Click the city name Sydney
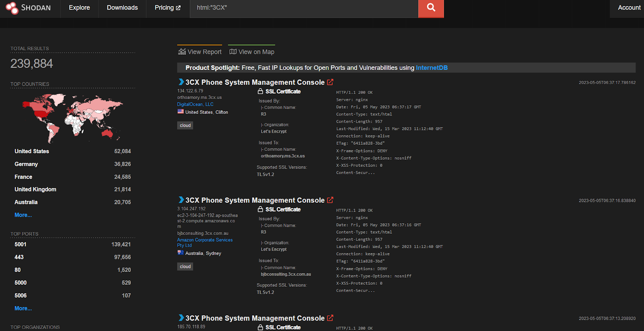Screen dimensions: 644x331 [x=213, y=253]
